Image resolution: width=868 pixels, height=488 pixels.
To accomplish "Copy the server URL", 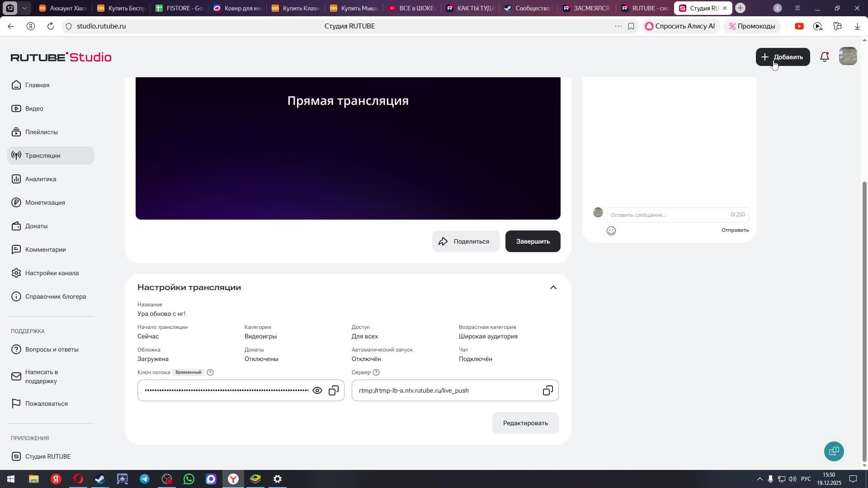I will coord(548,390).
